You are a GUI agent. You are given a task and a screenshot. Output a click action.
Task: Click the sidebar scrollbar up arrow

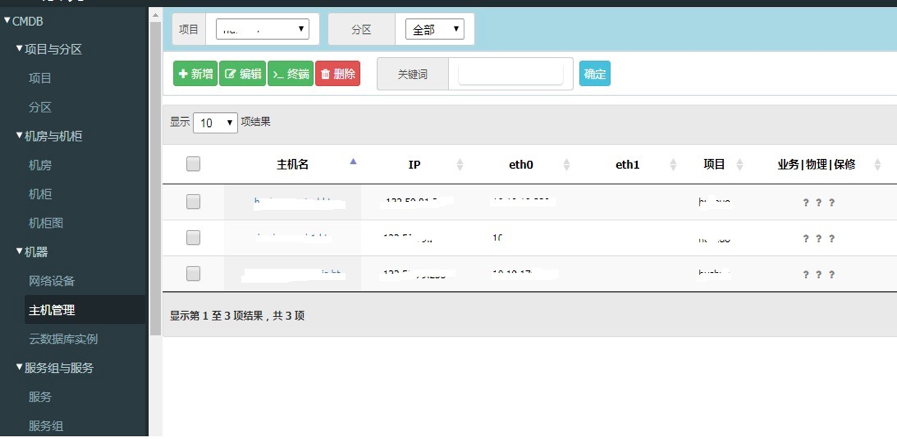tap(155, 14)
